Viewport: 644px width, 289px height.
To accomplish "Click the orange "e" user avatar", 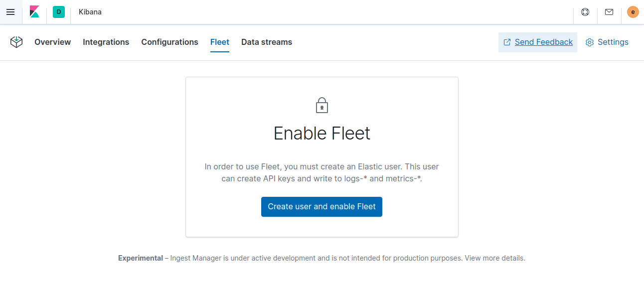I will click(633, 11).
